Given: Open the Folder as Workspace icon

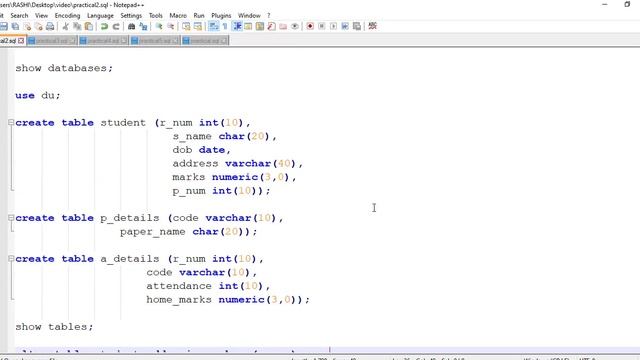Looking at the screenshot, I should coord(283,27).
